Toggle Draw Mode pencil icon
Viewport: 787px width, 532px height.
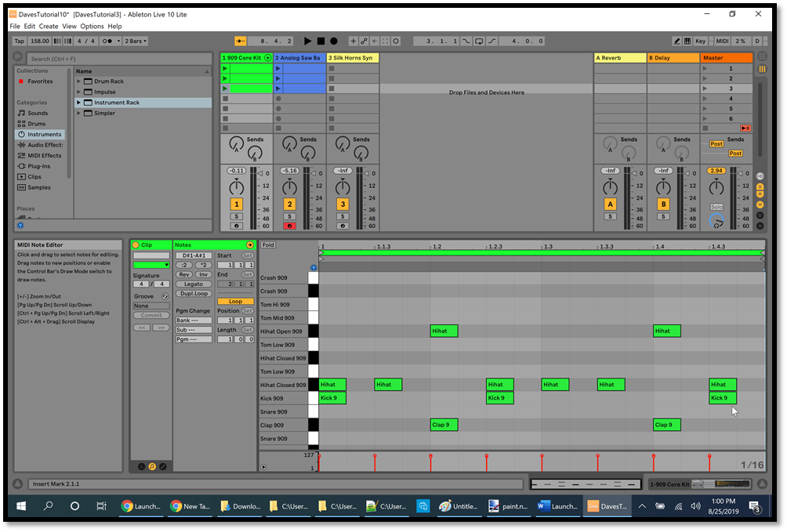click(676, 42)
